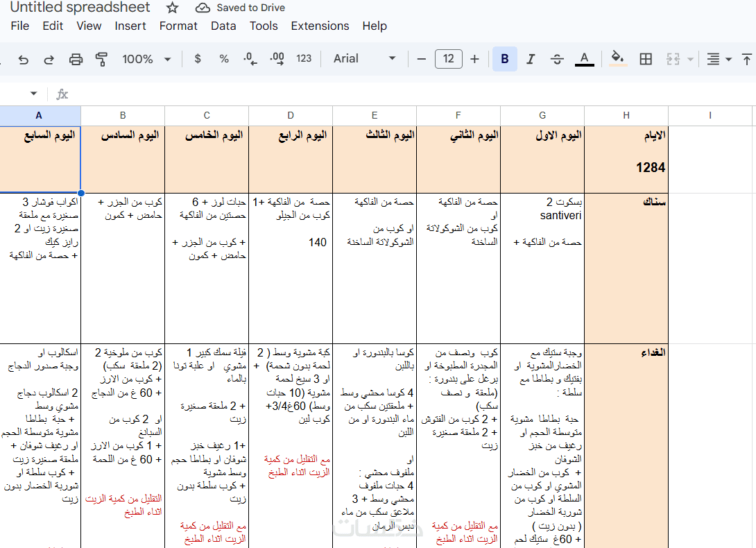Open the View menu

tap(89, 26)
